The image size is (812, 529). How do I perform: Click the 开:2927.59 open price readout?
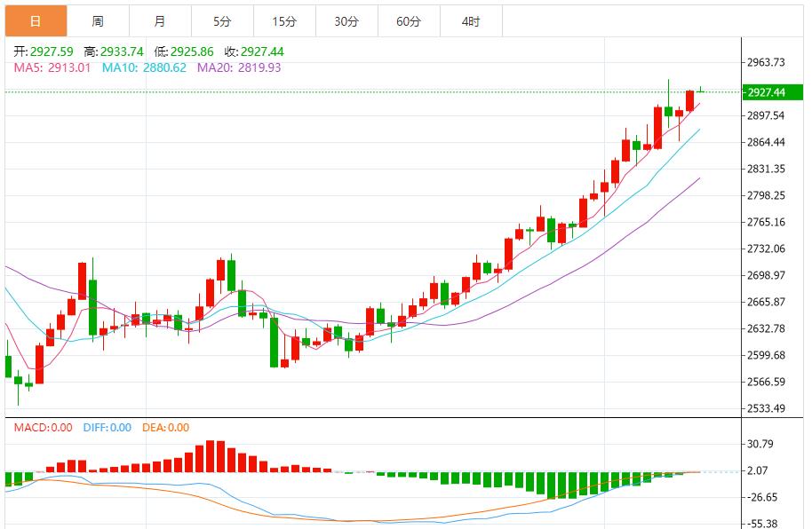coord(43,52)
